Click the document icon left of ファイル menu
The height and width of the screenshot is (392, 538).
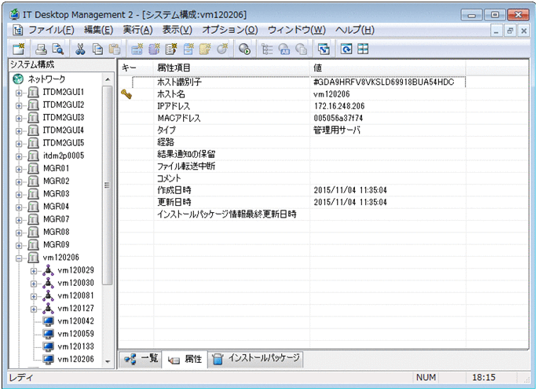[x=18, y=30]
